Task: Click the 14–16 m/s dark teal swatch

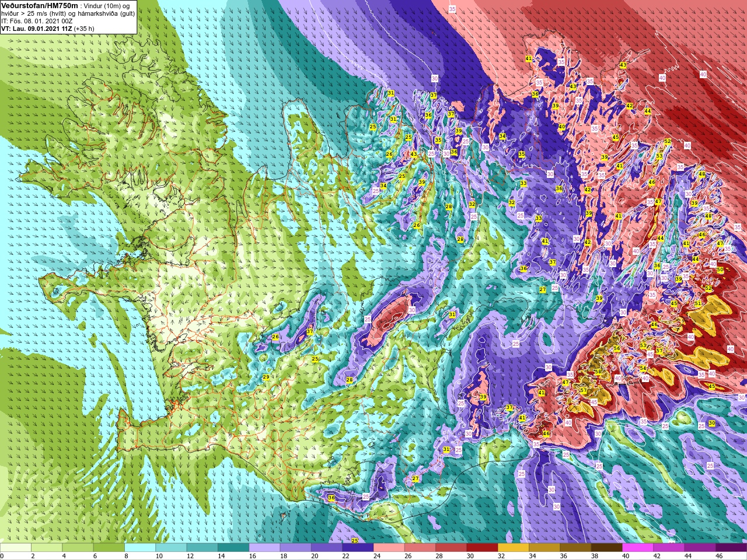Action: (x=233, y=547)
